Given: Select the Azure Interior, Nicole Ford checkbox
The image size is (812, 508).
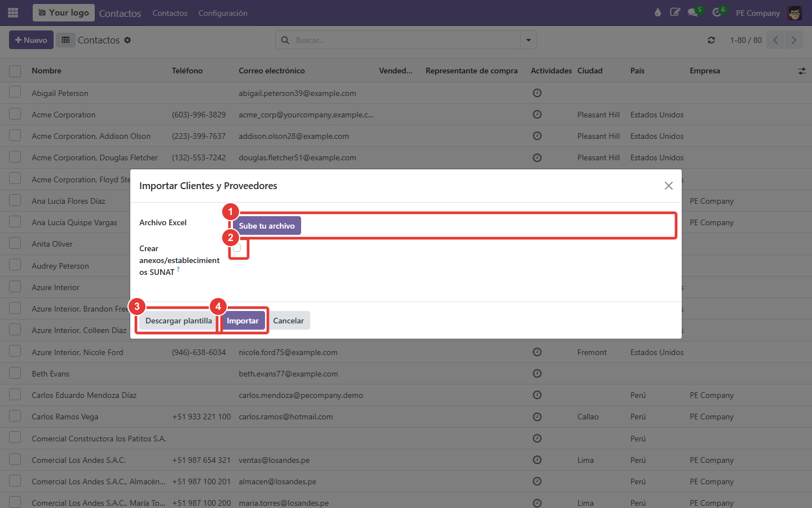Looking at the screenshot, I should [15, 352].
